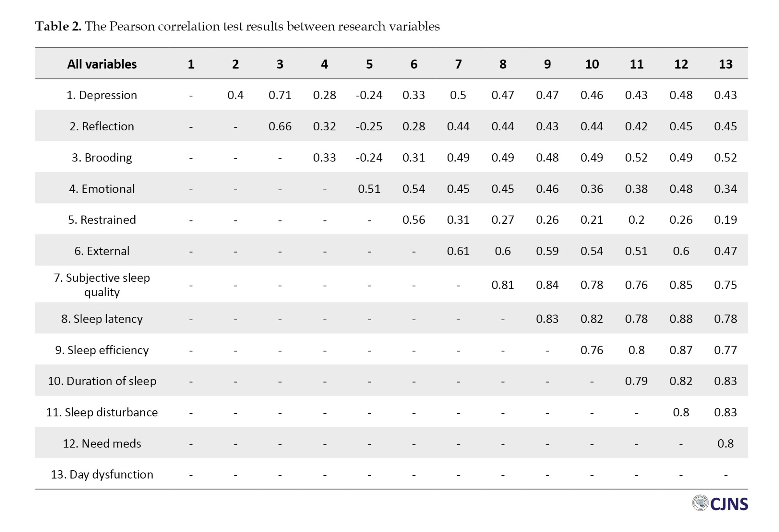Select the "All variables" column header

tap(102, 64)
